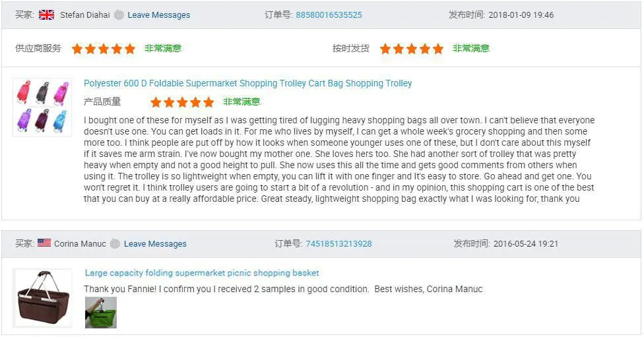
Task: Click the brown shopping basket product thumbnail
Action: pyautogui.click(x=43, y=298)
